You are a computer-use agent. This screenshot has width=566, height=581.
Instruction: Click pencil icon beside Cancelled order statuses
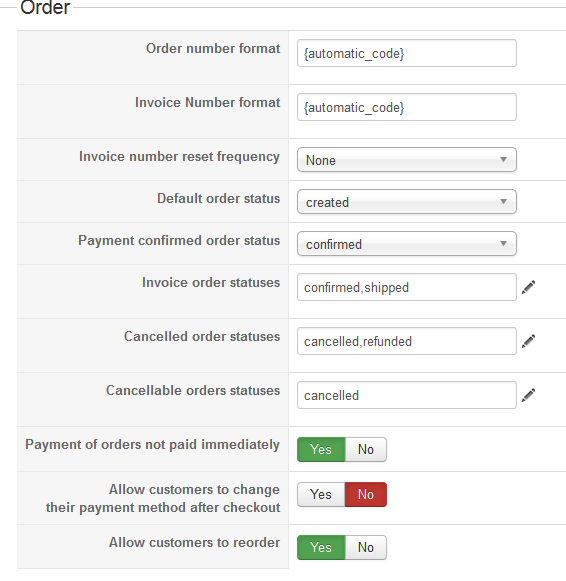tap(529, 341)
